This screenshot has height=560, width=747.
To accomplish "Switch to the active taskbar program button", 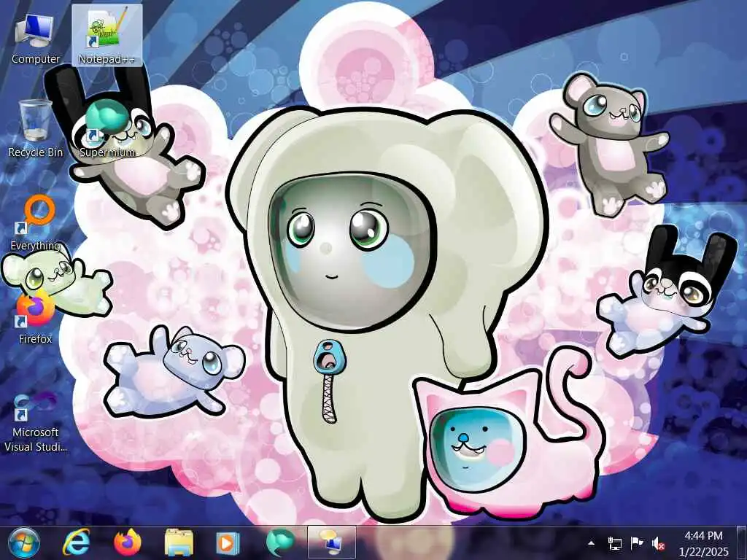I will 332,542.
